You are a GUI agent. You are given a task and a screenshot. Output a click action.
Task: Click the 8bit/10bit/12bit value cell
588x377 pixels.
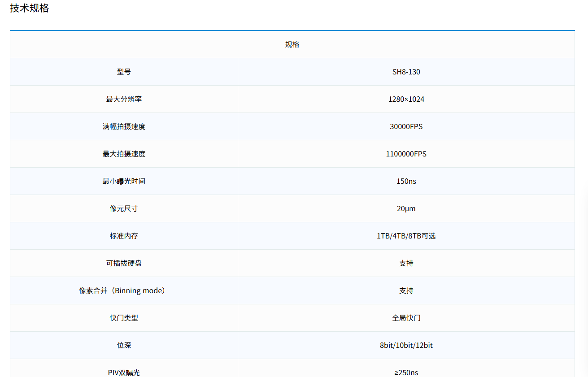[x=406, y=345]
